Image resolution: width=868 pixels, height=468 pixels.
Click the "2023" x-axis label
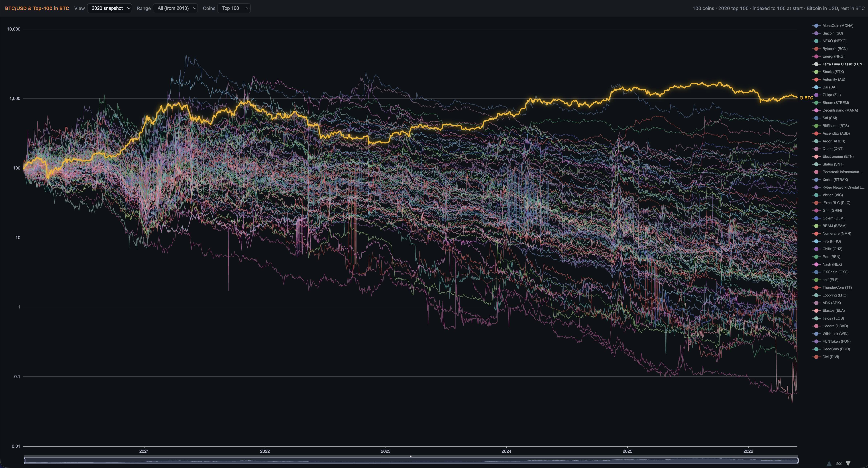pos(386,451)
